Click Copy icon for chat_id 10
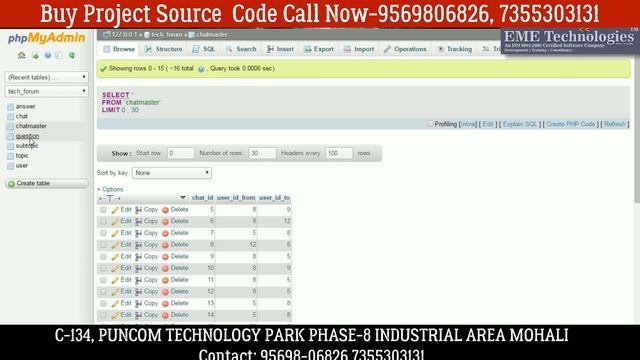The width and height of the screenshot is (640, 360). click(139, 269)
